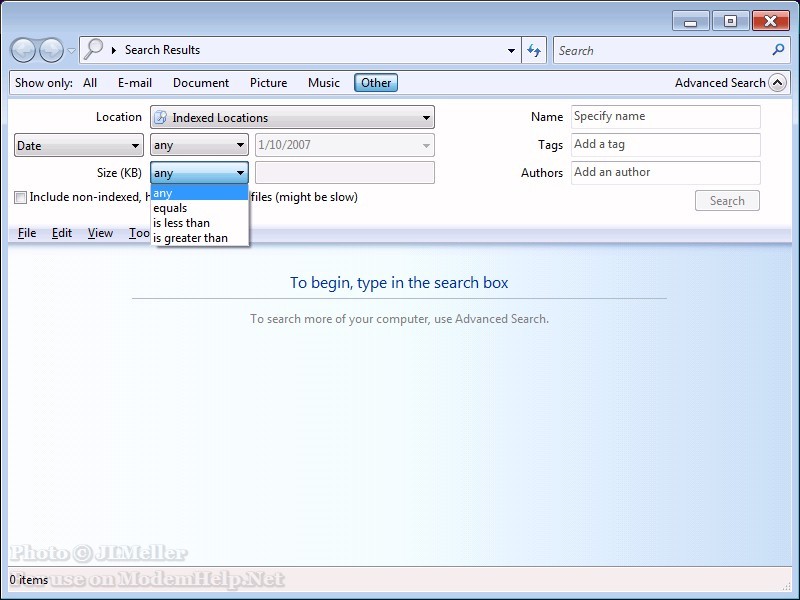The image size is (800, 600).
Task: Click the Add an author field
Action: [x=666, y=173]
